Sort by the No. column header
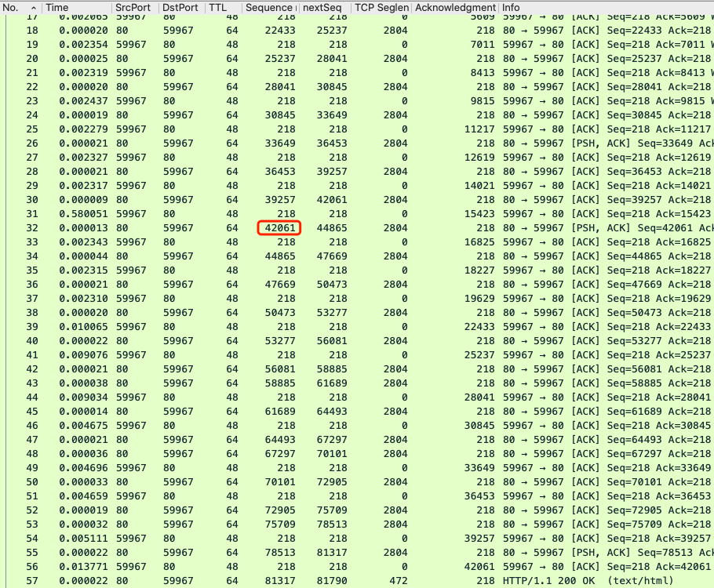 tap(20, 7)
